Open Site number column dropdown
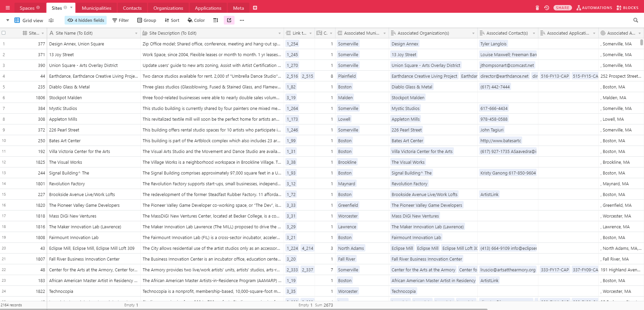644x310 pixels. 43,33
